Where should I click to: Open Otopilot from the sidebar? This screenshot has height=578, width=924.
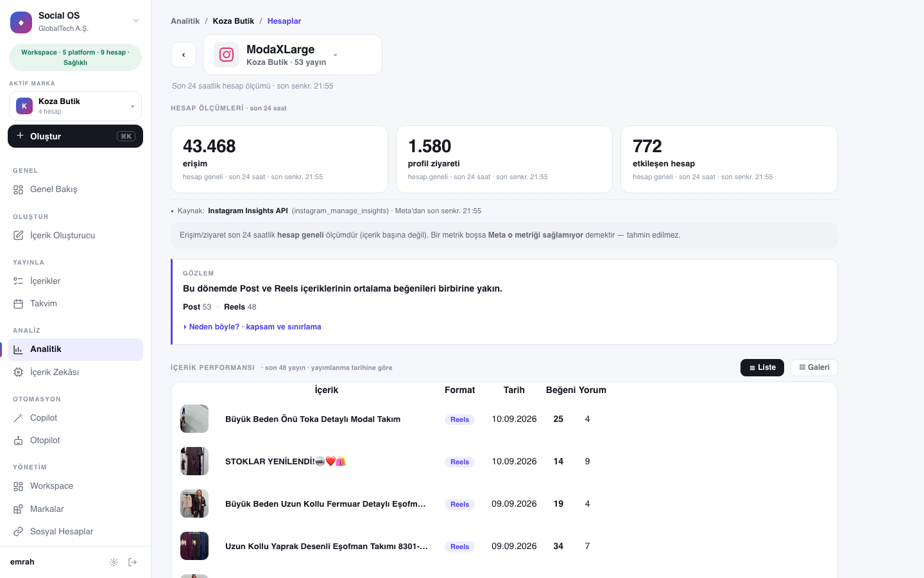coord(75,441)
